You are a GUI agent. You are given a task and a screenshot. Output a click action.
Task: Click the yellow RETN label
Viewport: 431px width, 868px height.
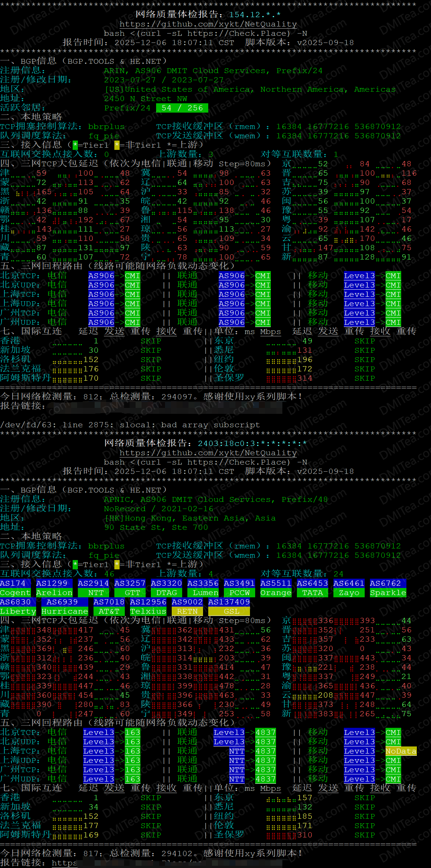point(187,611)
